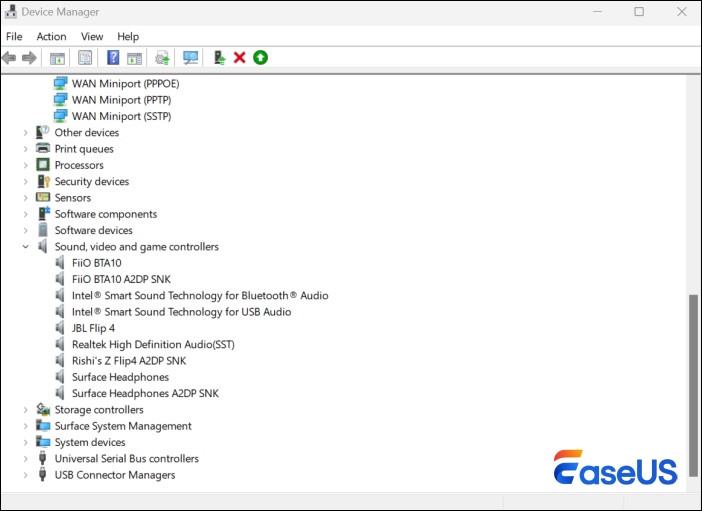
Task: Select Intel Smart Sound Technology for Bluetooth Audio
Action: [x=200, y=296]
